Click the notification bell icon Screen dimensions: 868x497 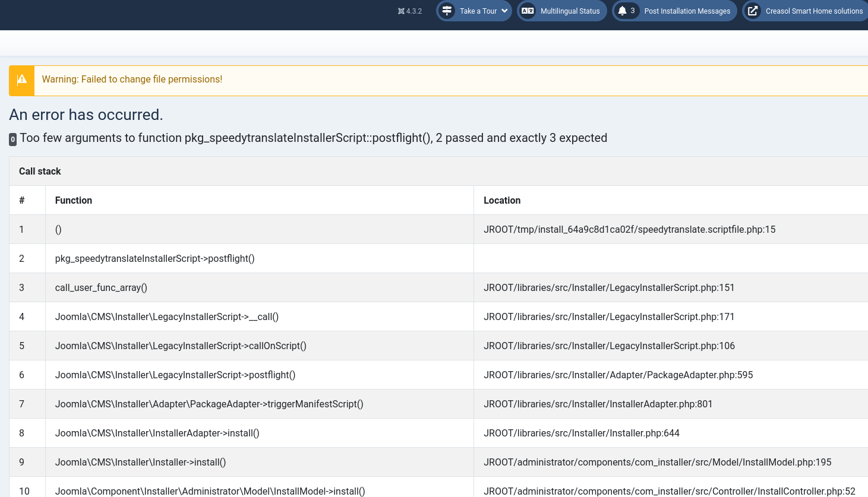(x=622, y=11)
